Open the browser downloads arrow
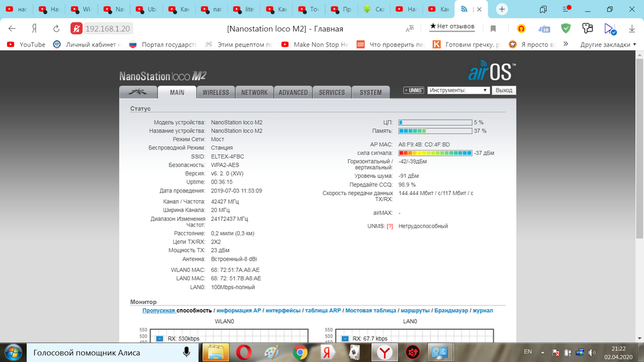Image resolution: width=644 pixels, height=362 pixels. 632,28
